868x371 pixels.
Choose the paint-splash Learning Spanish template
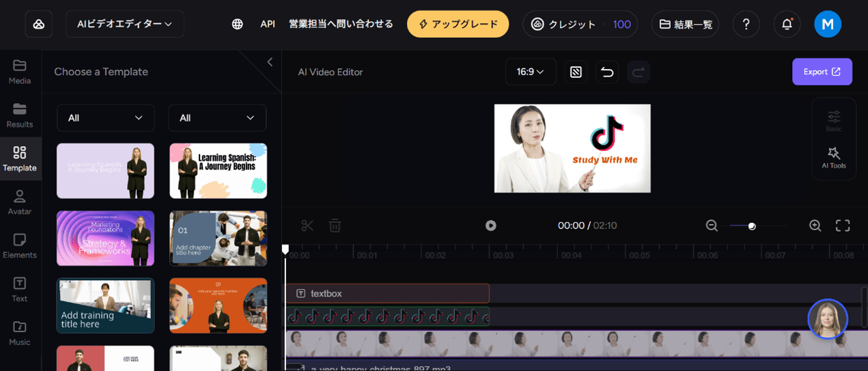click(218, 171)
